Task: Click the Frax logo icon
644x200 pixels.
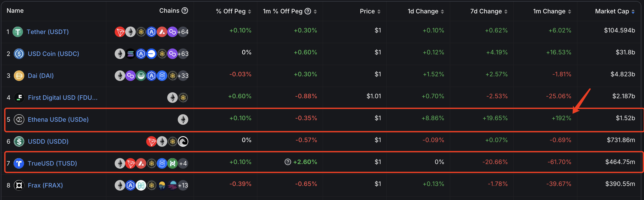Action: [19, 185]
